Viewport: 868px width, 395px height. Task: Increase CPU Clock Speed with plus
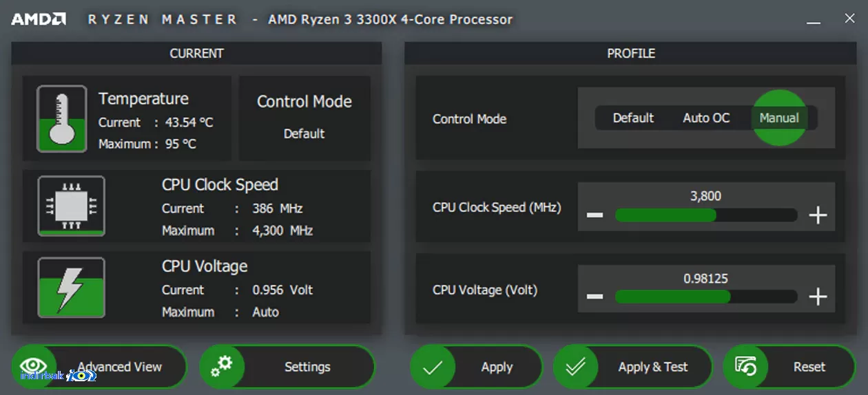(x=818, y=215)
